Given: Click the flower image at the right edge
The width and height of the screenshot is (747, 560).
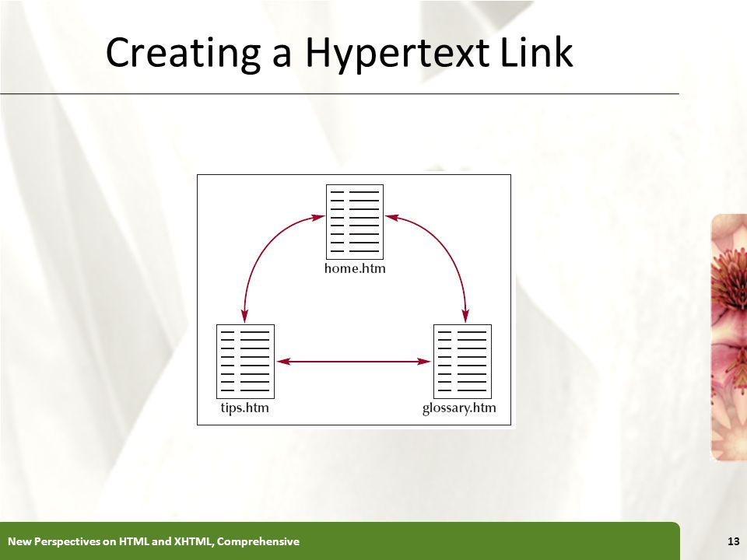Looking at the screenshot, I should click(x=729, y=337).
